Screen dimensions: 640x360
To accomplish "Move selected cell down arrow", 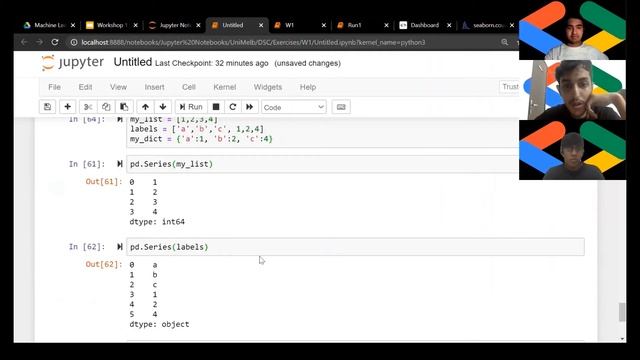I will pos(163,107).
